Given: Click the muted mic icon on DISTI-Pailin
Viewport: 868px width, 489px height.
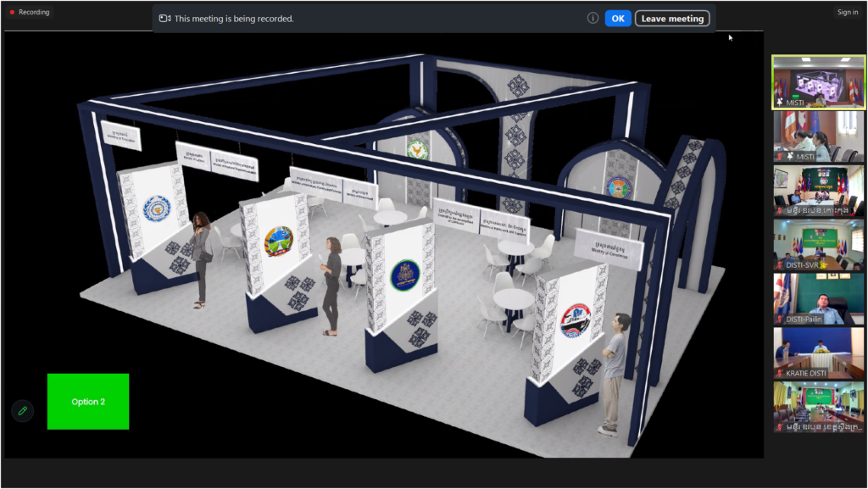Looking at the screenshot, I should click(x=779, y=320).
